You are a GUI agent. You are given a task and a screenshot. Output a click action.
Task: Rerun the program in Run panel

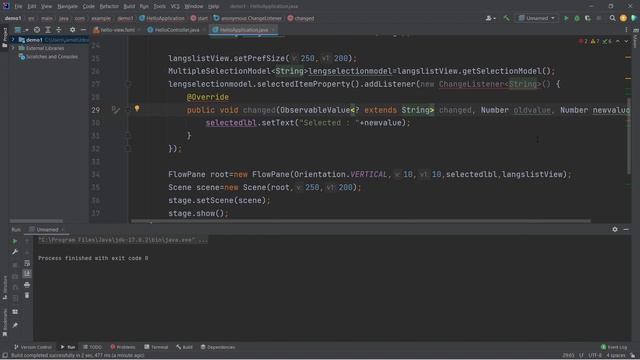[x=15, y=241]
